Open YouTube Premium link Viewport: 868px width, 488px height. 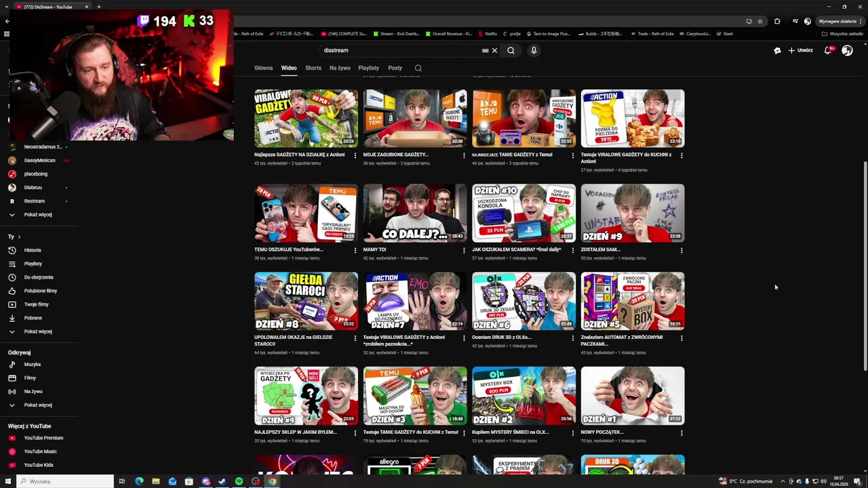[x=43, y=439]
